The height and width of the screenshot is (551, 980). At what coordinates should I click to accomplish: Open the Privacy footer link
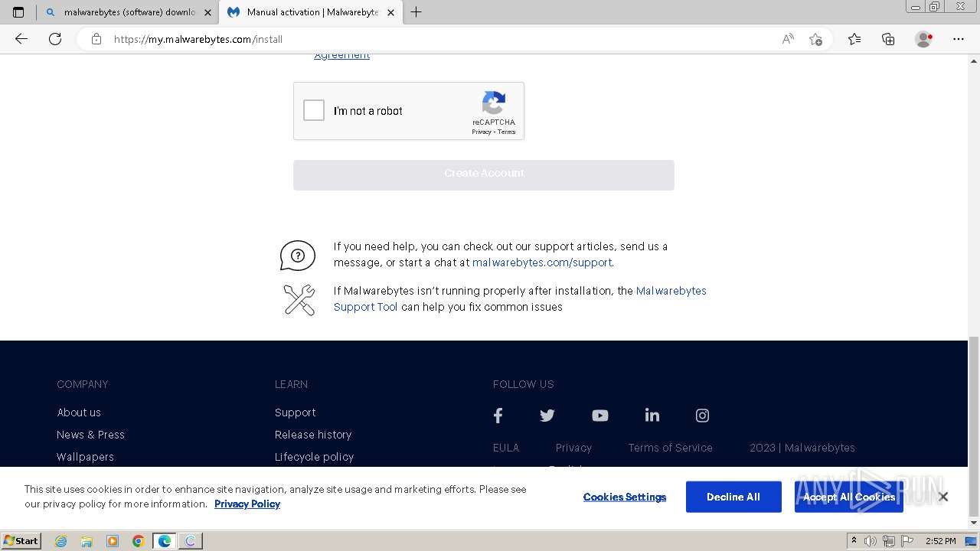[573, 448]
